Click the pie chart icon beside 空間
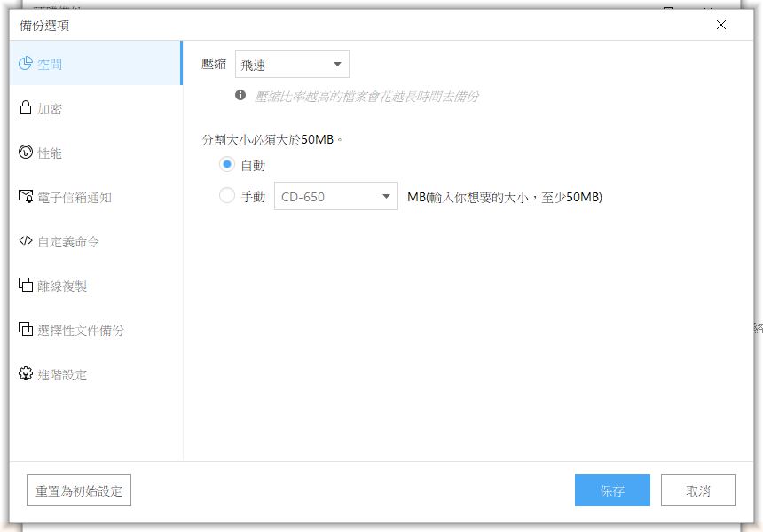Viewport: 763px width, 532px height. (26, 63)
